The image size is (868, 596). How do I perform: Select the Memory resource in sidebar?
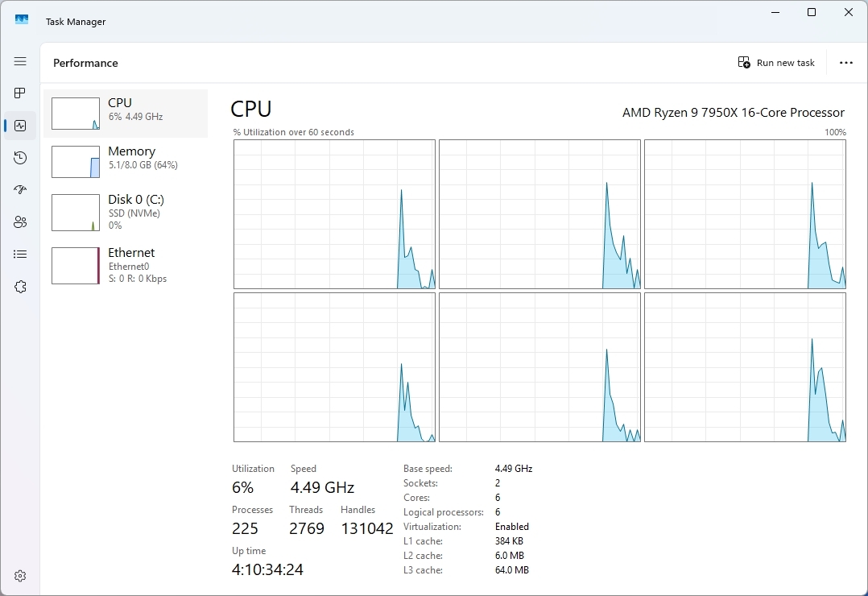pos(126,162)
